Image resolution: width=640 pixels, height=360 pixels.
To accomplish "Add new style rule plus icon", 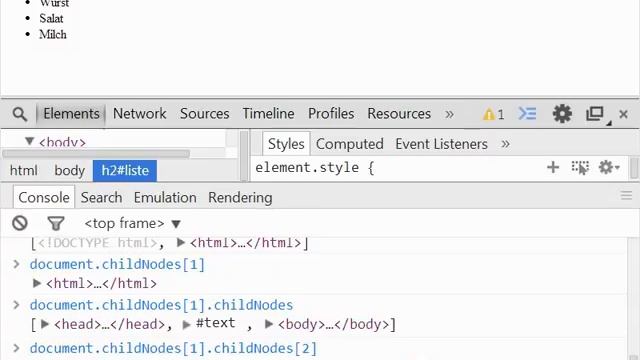I will 553,167.
